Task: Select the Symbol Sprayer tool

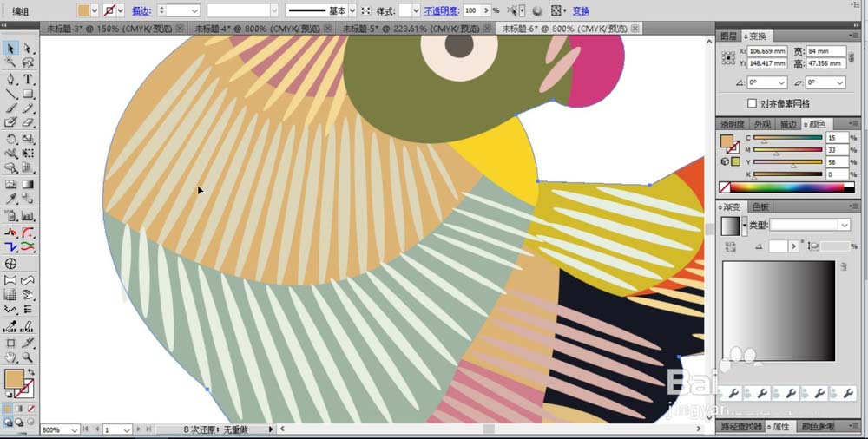Action: point(10,216)
